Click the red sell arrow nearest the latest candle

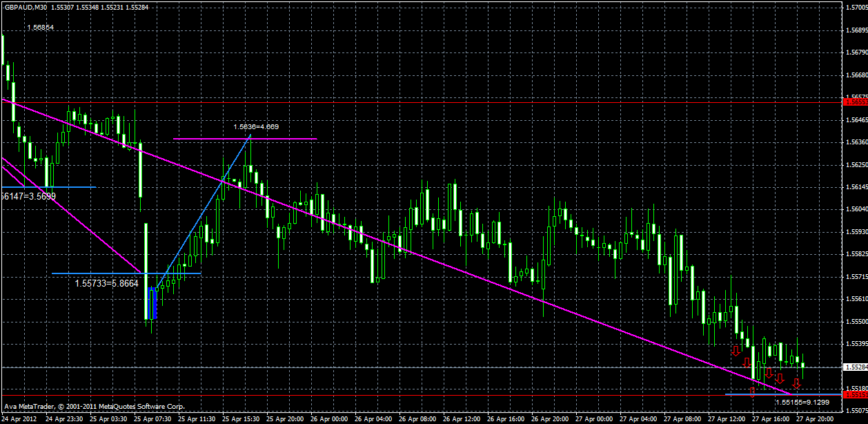(x=796, y=383)
